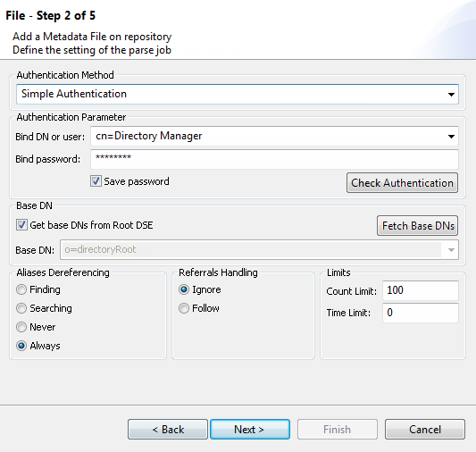The image size is (476, 452).
Task: Click the Check Authentication button
Action: pyautogui.click(x=402, y=183)
